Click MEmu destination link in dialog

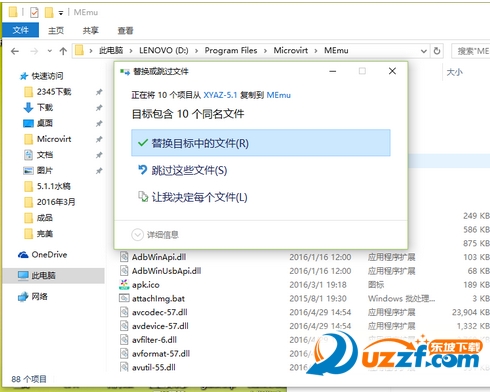tap(278, 95)
